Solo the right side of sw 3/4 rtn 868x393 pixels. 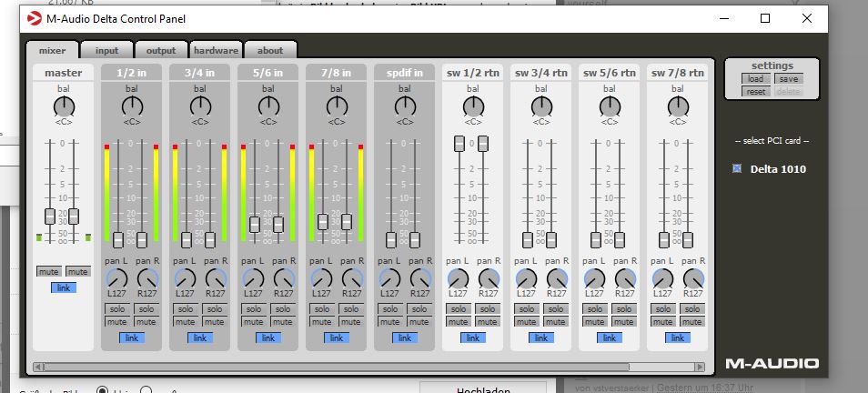(x=556, y=309)
